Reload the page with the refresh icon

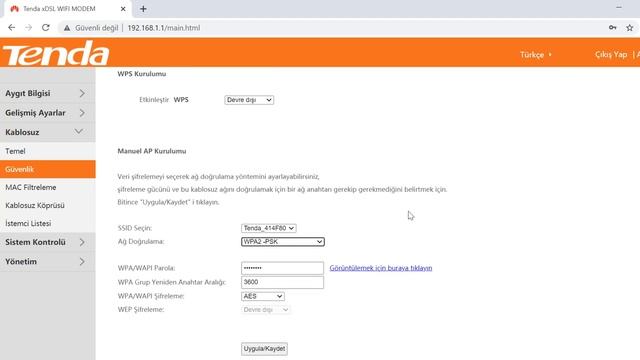(x=46, y=28)
